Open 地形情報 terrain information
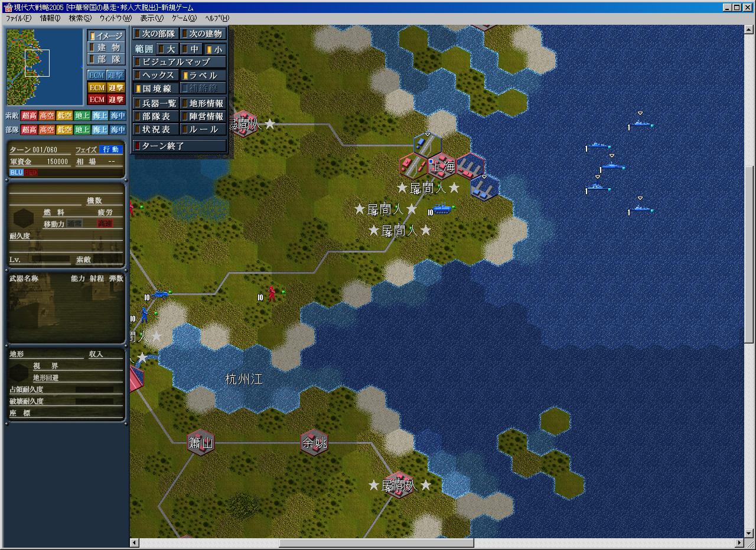756x550 pixels. pyautogui.click(x=203, y=103)
